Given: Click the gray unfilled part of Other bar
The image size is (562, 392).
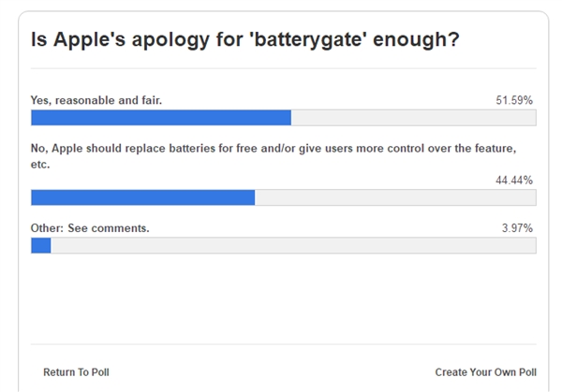Looking at the screenshot, I should tap(290, 245).
